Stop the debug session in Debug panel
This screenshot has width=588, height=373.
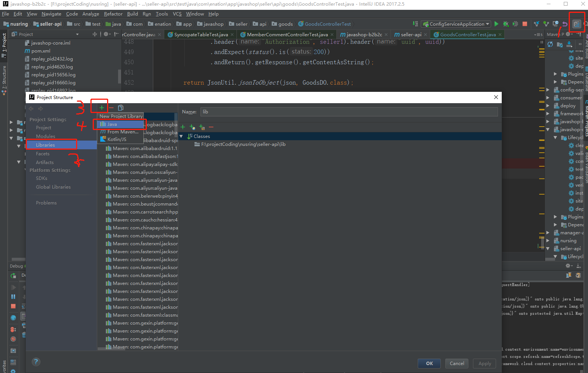13,306
